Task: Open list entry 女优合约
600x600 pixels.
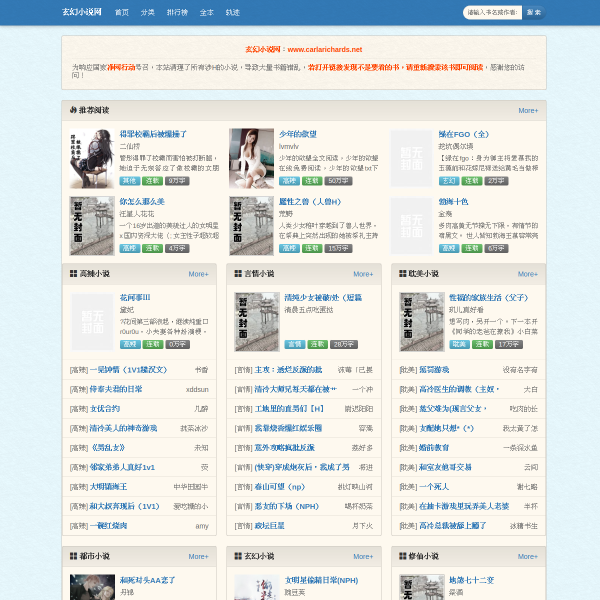Action: coord(104,409)
